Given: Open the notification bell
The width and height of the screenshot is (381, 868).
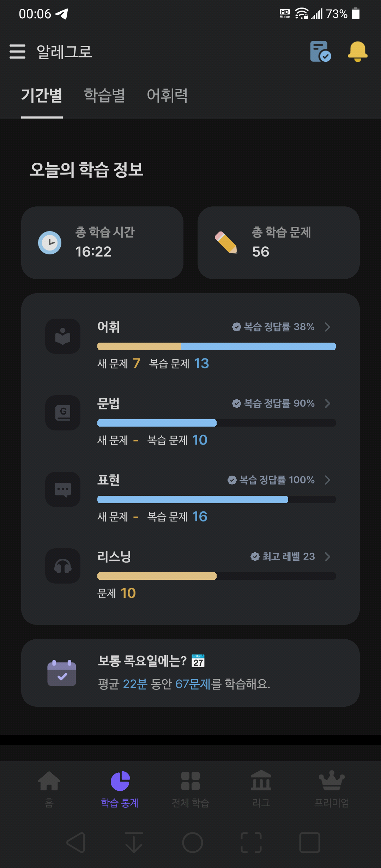Looking at the screenshot, I should pos(358,52).
